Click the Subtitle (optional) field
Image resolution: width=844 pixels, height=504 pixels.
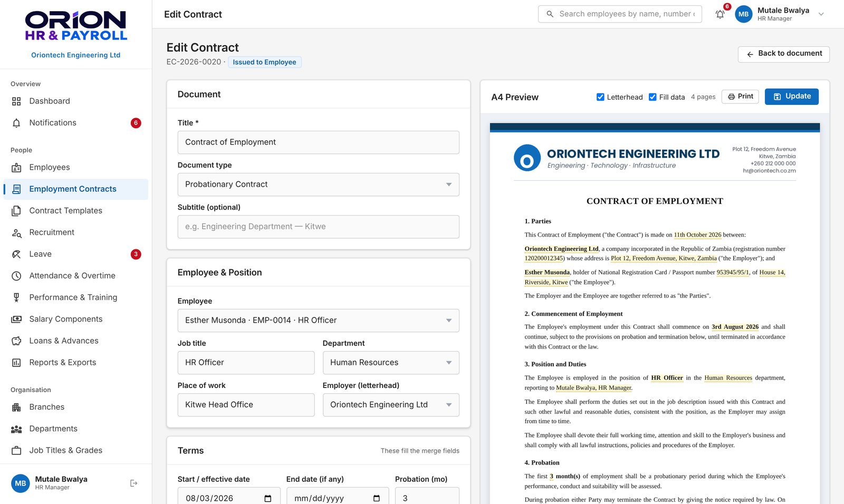[x=318, y=227]
